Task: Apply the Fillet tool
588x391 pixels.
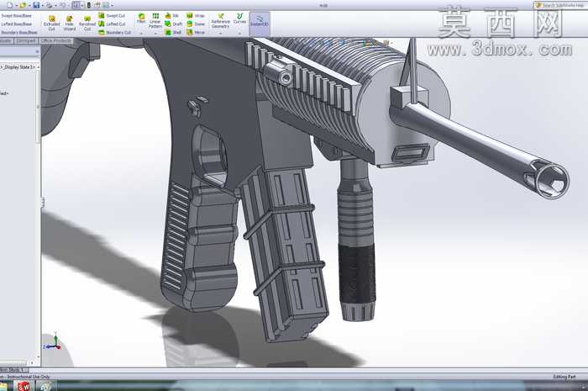Action: [x=141, y=18]
